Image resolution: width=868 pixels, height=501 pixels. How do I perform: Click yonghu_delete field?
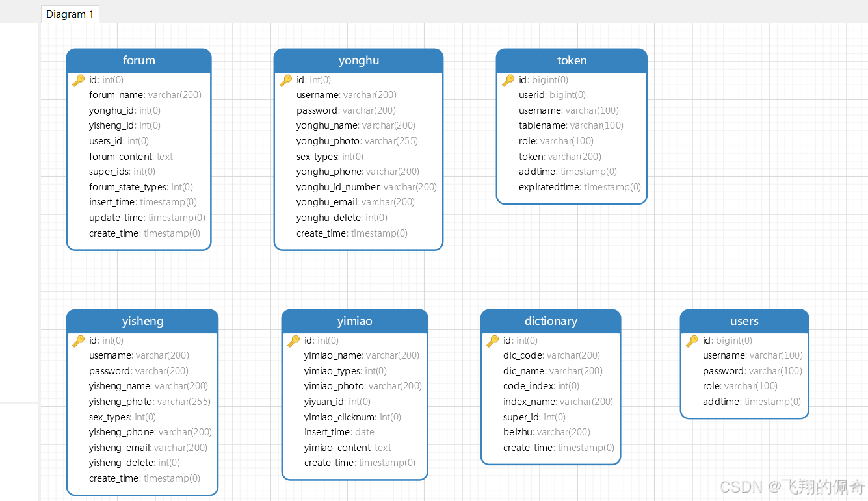click(342, 218)
